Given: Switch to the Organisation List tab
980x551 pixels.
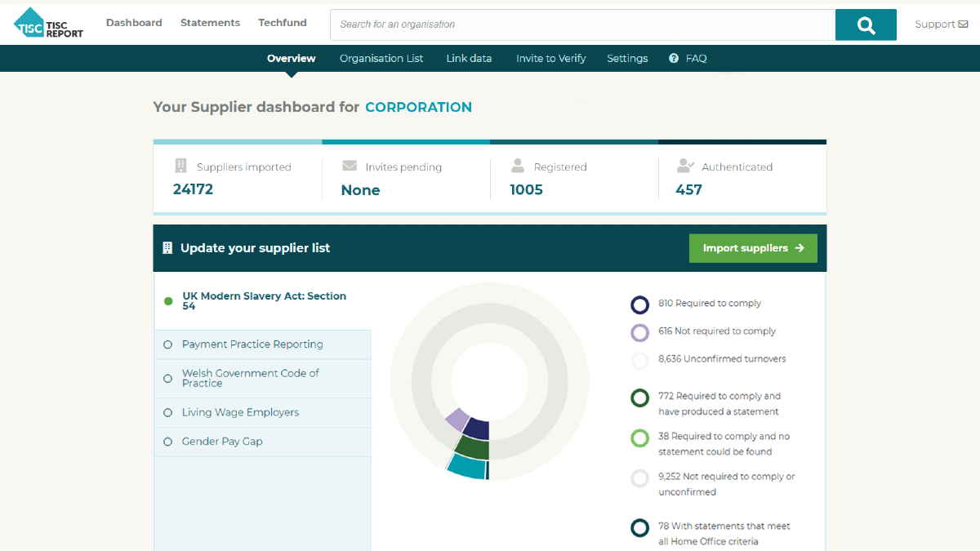Looking at the screenshot, I should click(381, 58).
